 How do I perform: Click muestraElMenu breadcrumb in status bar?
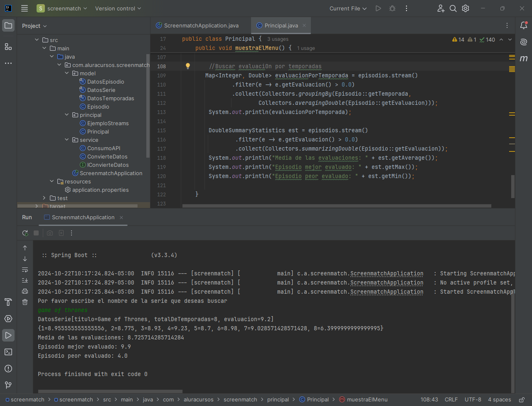pyautogui.click(x=363, y=399)
